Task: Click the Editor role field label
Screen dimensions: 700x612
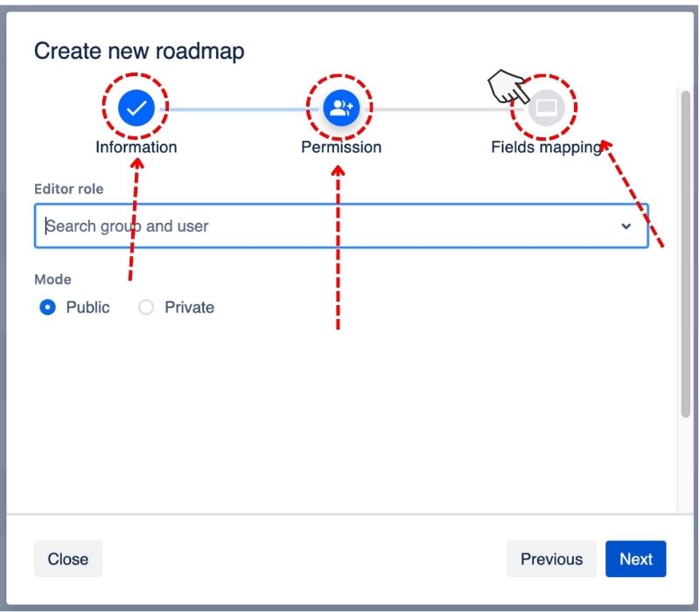Action: (x=68, y=189)
